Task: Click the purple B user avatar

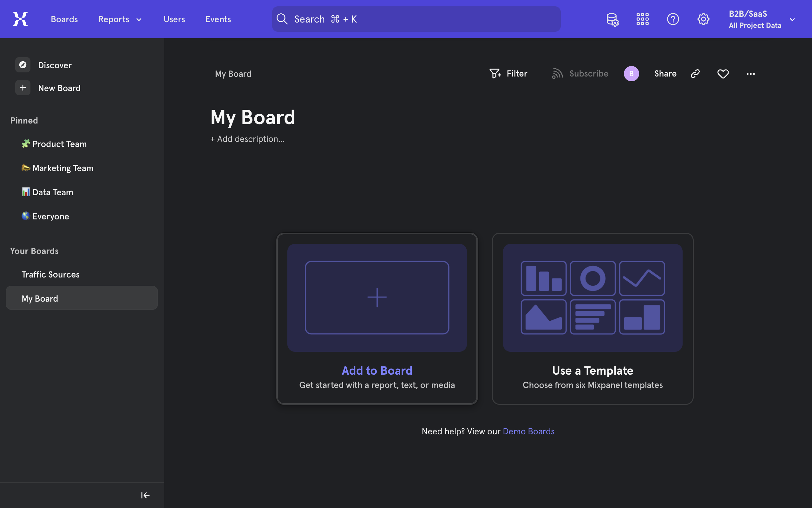Action: [x=631, y=74]
